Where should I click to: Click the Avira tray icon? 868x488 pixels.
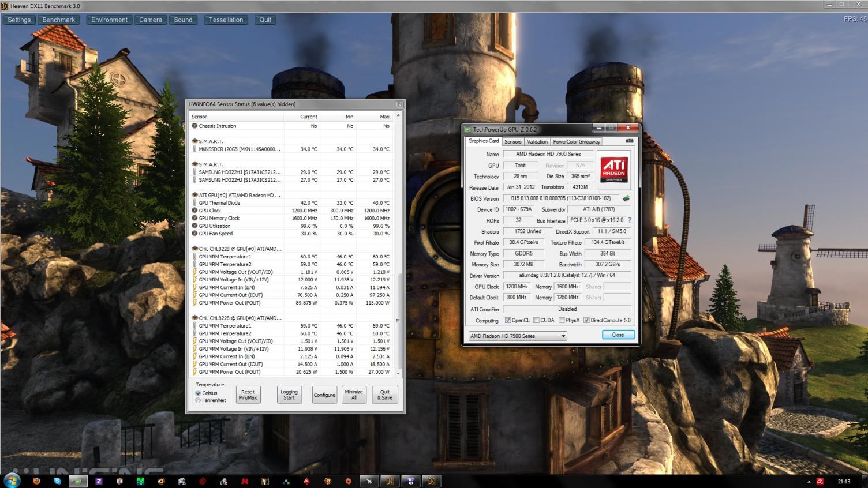click(820, 481)
